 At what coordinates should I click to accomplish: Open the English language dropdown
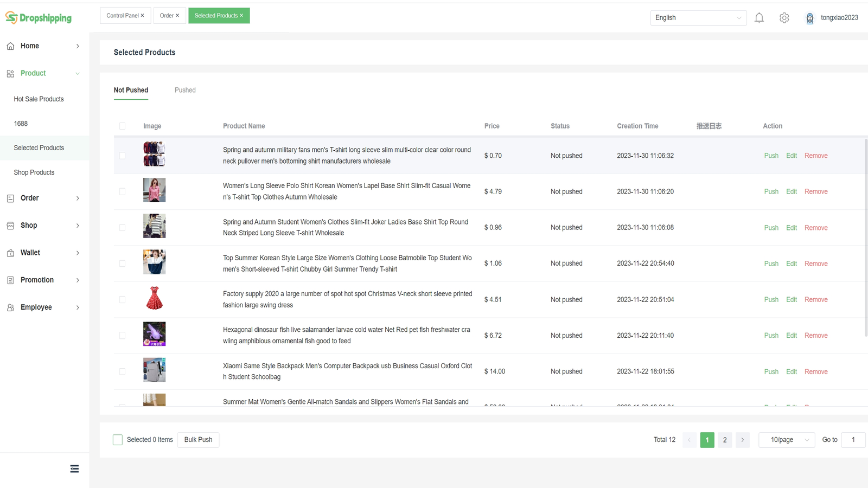point(698,17)
